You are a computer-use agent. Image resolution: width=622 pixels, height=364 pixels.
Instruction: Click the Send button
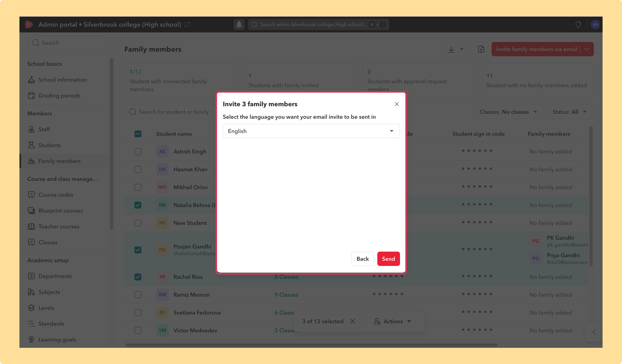pyautogui.click(x=389, y=259)
